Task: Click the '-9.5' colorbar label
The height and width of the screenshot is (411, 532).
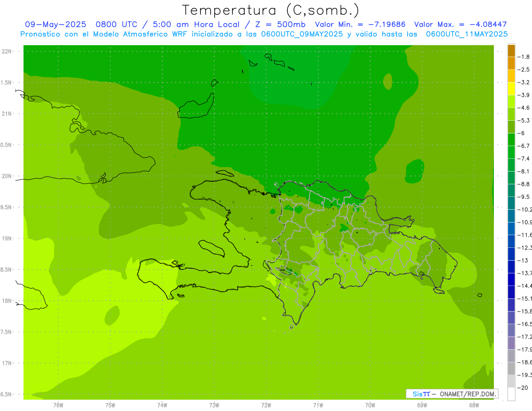Action: click(x=523, y=197)
